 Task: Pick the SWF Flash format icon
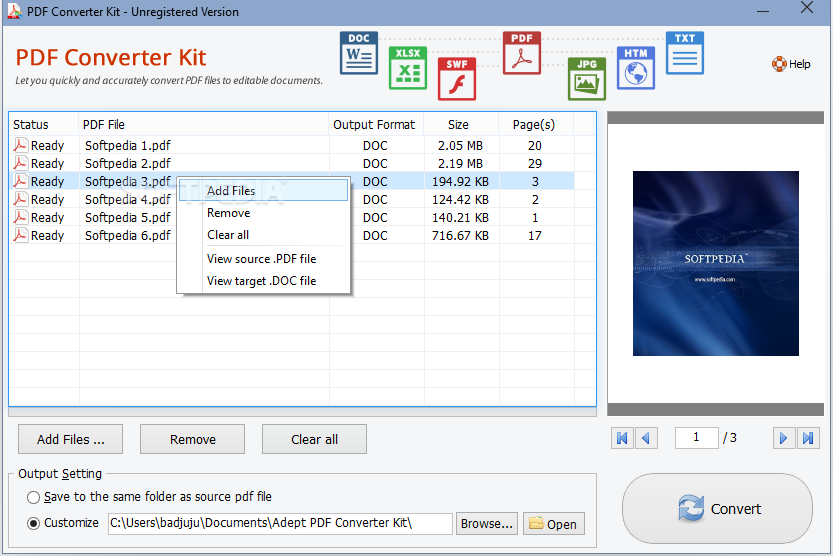tap(456, 79)
